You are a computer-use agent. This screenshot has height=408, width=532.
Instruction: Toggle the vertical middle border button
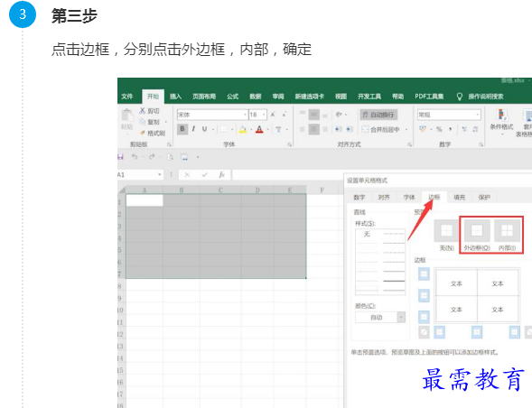(x=477, y=331)
